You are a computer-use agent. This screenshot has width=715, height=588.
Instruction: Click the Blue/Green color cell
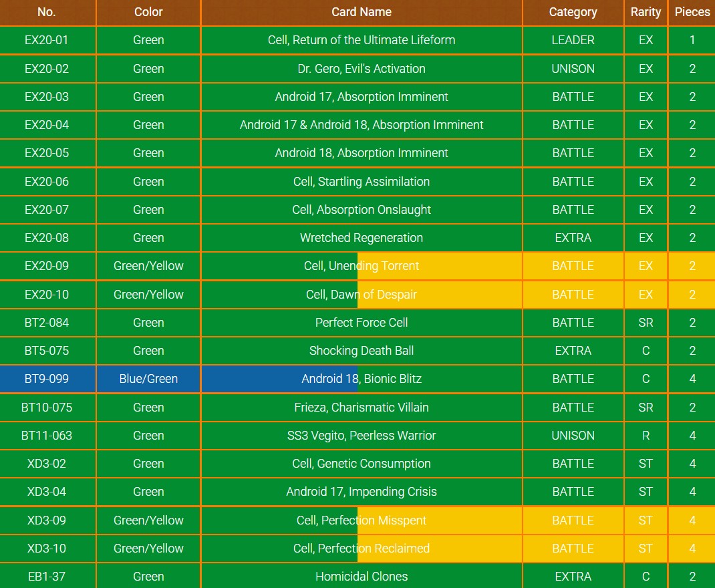[x=148, y=380]
